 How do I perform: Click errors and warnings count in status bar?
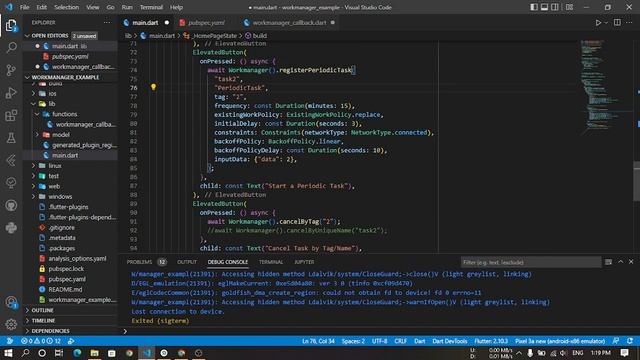click(40, 341)
